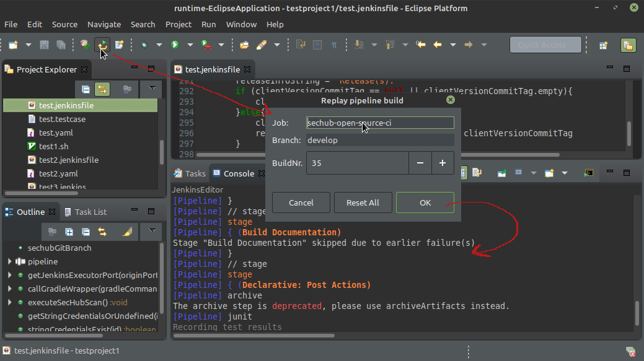The height and width of the screenshot is (361, 644).
Task: Click the Open Console new icon
Action: click(x=549, y=173)
